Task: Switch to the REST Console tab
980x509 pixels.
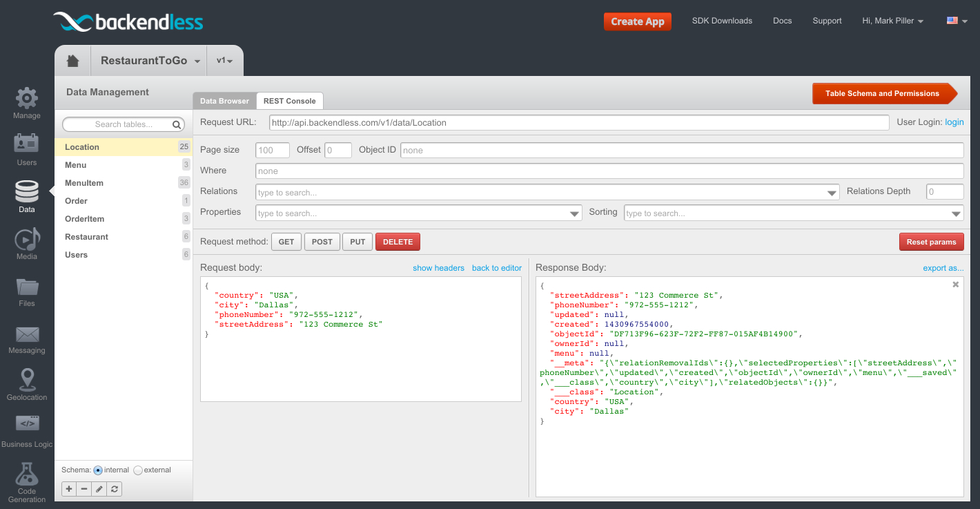Action: (290, 101)
